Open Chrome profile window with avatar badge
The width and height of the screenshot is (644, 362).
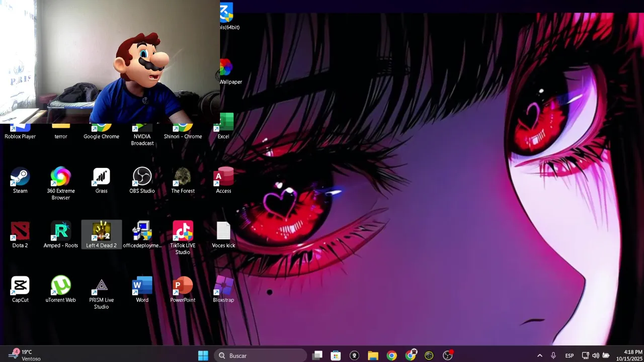pyautogui.click(x=411, y=355)
